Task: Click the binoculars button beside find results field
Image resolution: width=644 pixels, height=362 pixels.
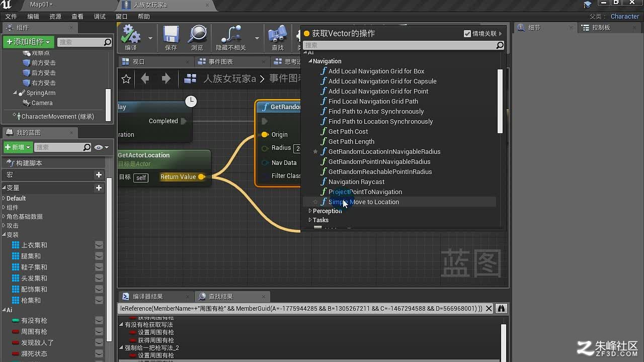Action: [501, 308]
